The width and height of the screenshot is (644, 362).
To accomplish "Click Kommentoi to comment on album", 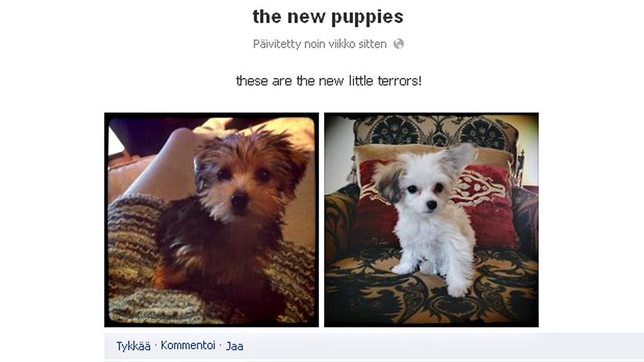I will point(187,346).
